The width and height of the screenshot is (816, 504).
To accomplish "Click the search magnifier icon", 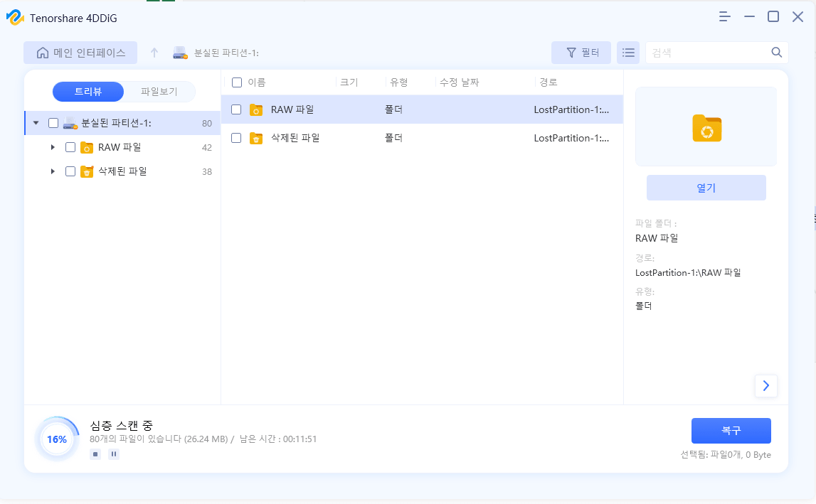I will point(776,52).
